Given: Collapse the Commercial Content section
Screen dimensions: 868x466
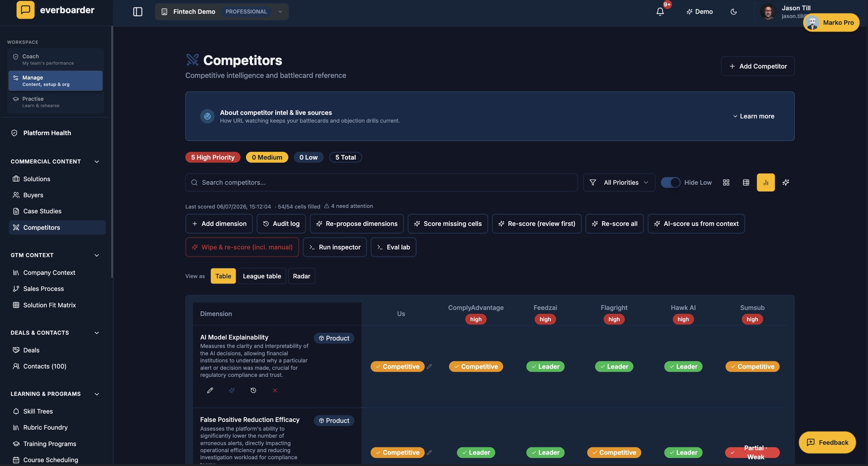Looking at the screenshot, I should click(97, 162).
